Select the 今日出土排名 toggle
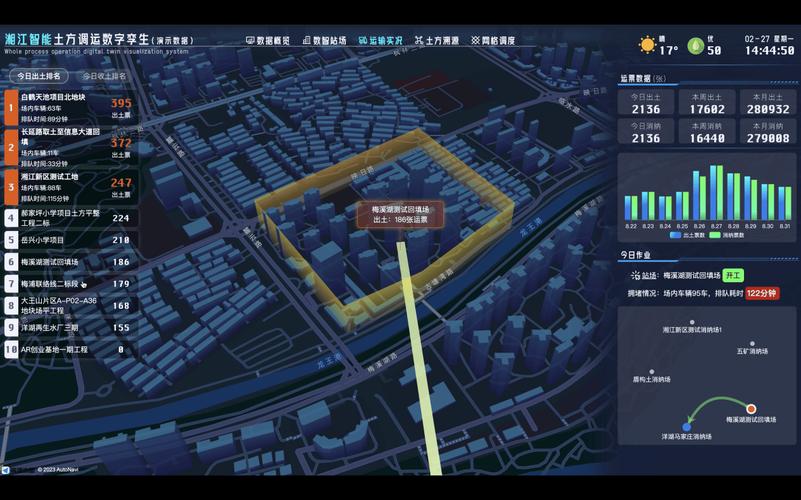This screenshot has height=500, width=801. [39, 76]
